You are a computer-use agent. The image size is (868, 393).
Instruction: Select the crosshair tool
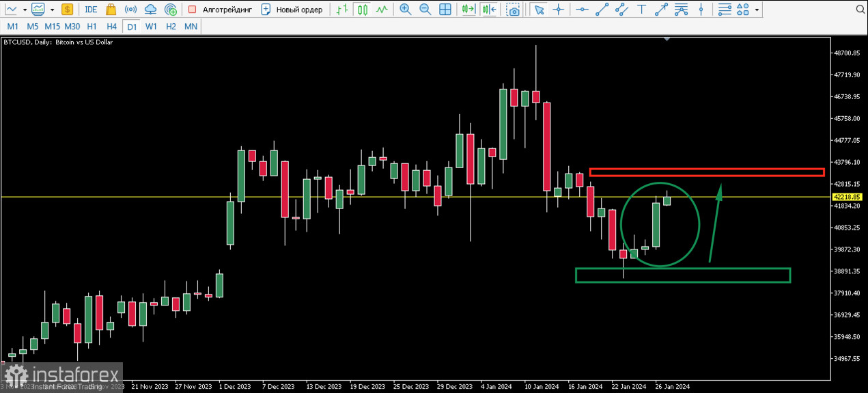pos(559,10)
